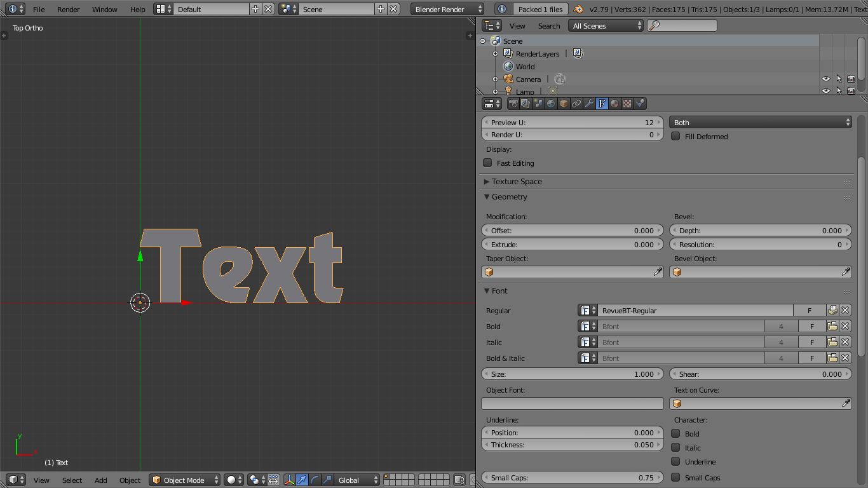
Task: Click the open-font folder icon for Regular font
Action: click(x=832, y=311)
